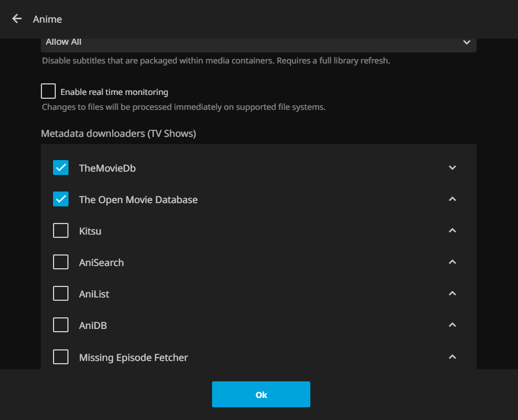Enable the Kitsu metadata downloader
The width and height of the screenshot is (518, 420).
click(61, 231)
